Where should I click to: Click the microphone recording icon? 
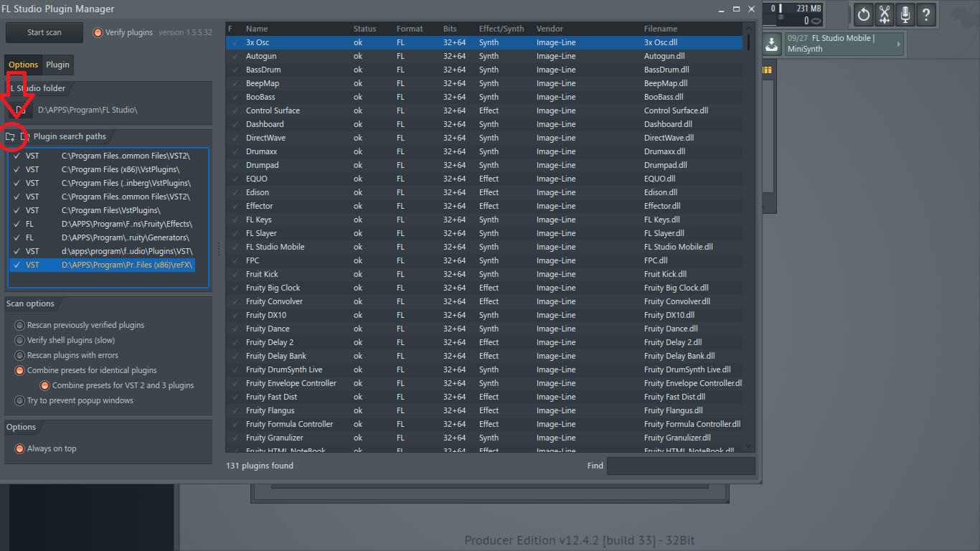(x=905, y=14)
